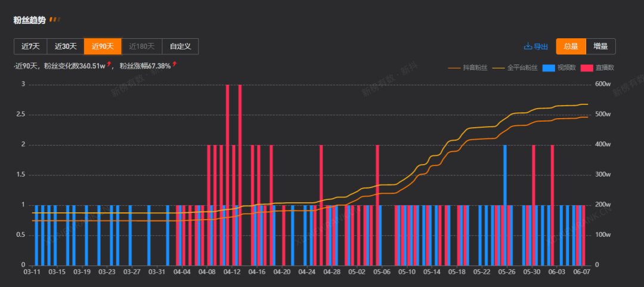Open the 自定义 custom date range
The width and height of the screenshot is (644, 287).
(180, 47)
